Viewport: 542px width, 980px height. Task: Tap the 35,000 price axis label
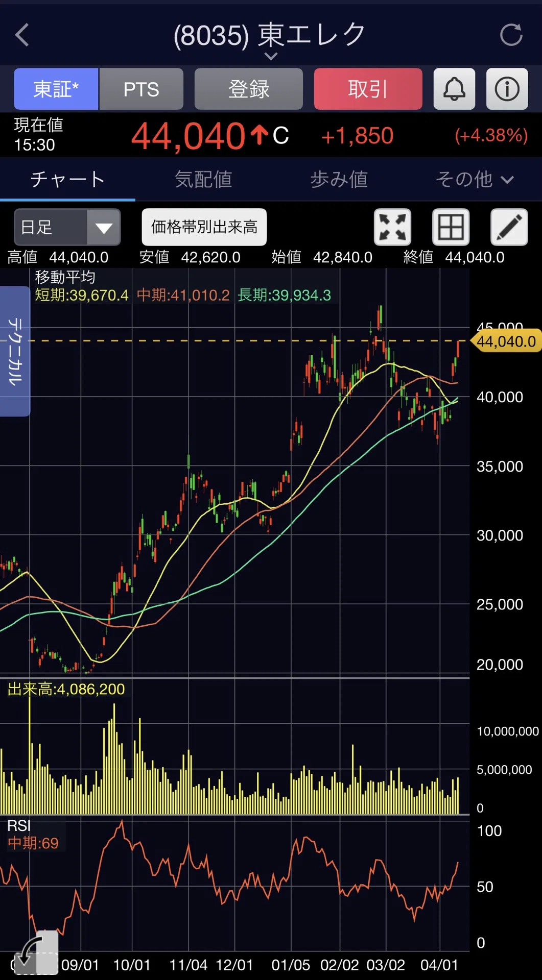tap(500, 466)
